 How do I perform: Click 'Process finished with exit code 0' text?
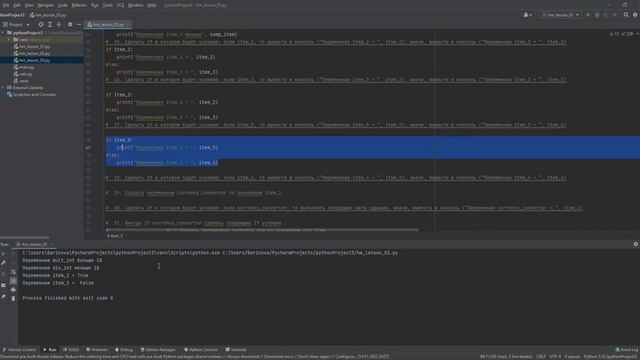(x=67, y=298)
